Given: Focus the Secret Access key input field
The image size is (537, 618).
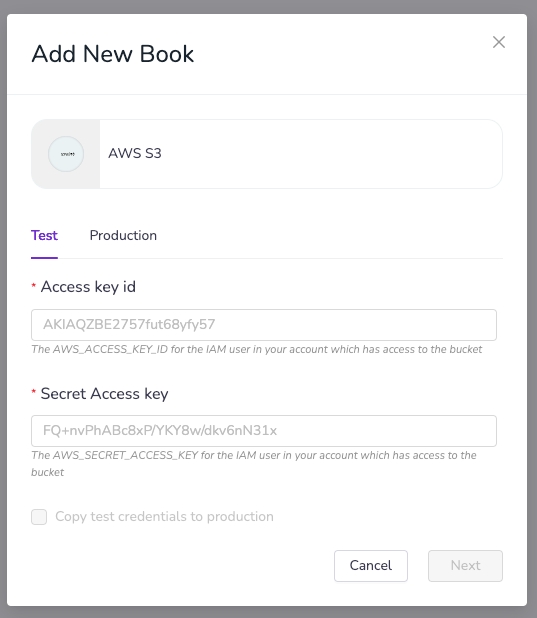Looking at the screenshot, I should (264, 431).
